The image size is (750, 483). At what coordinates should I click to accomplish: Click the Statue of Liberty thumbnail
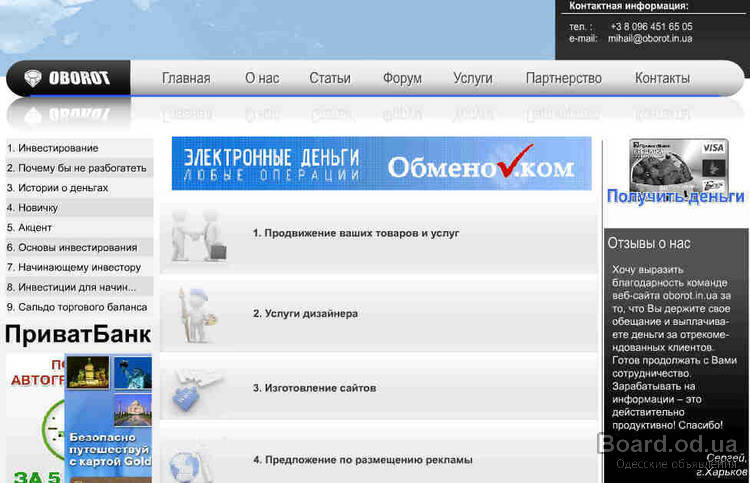click(x=133, y=372)
